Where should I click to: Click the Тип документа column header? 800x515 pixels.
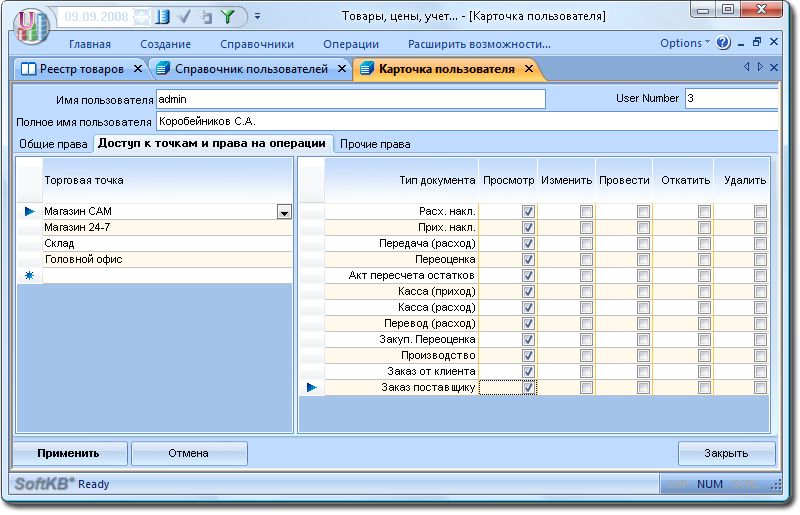tap(402, 180)
